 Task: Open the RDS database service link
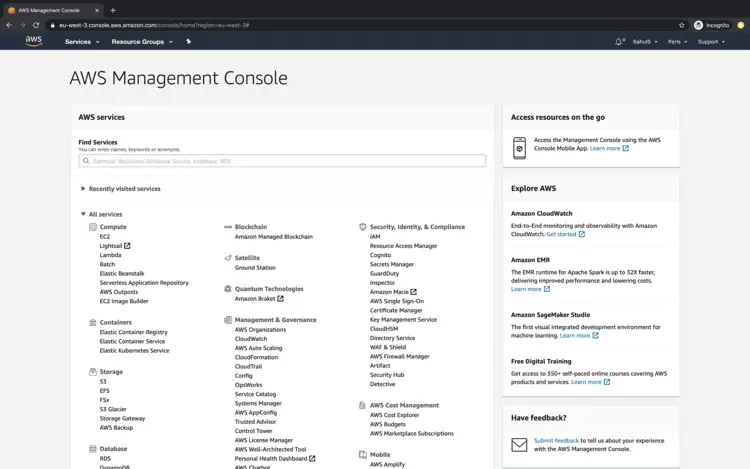point(105,458)
